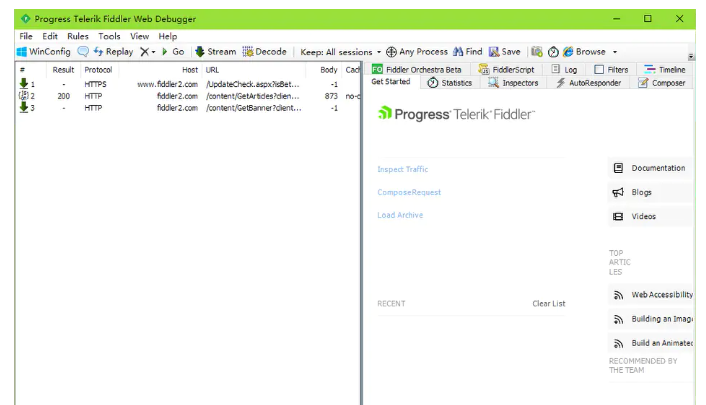The height and width of the screenshot is (405, 706).
Task: Click the WinConfig Windows logo icon
Action: point(22,52)
